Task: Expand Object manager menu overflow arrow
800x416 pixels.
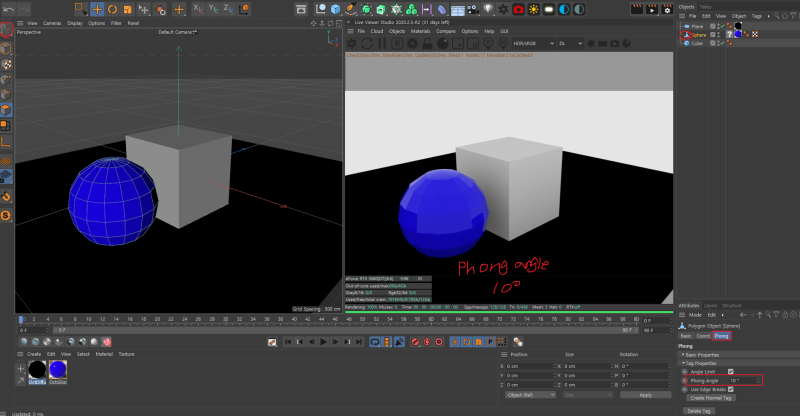Action: click(x=768, y=16)
